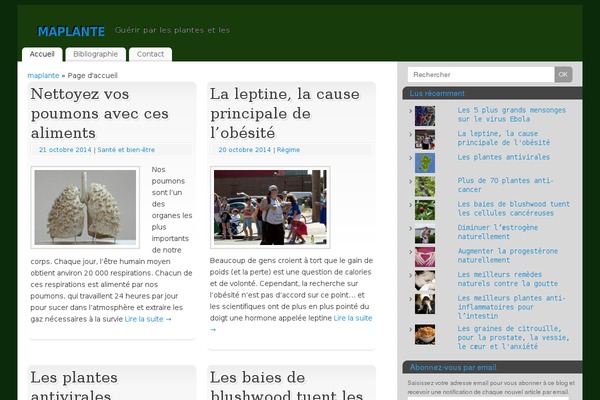Open Les meilleurs plantes anti-inflammatoires pour l'intestin
Image resolution: width=600 pixels, height=400 pixels.
tap(511, 307)
